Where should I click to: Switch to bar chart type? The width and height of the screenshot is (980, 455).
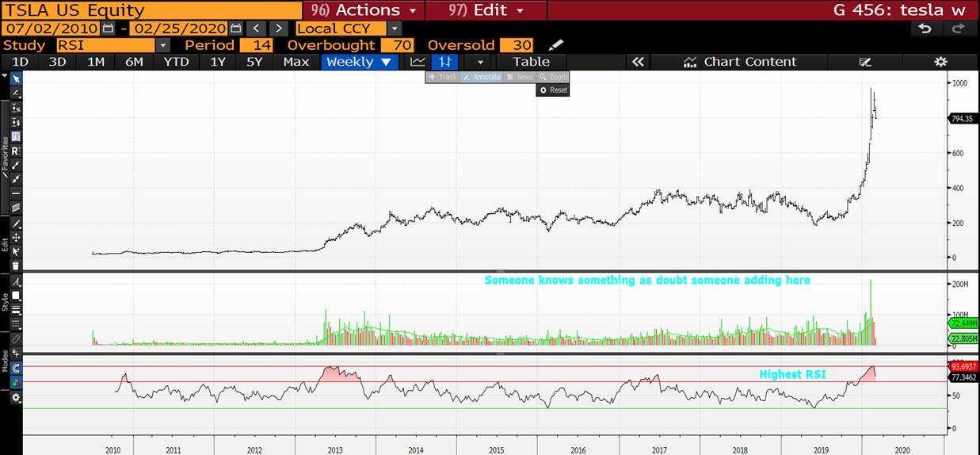[445, 62]
